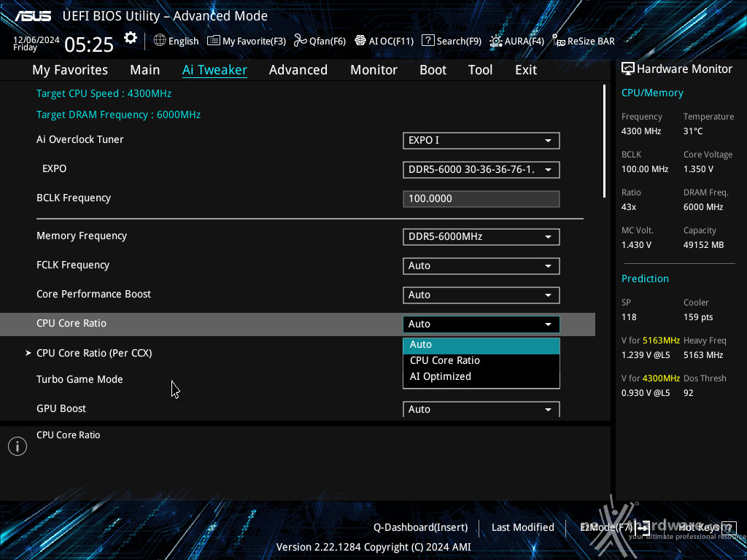747x560 pixels.
Task: Click the ReSize BAR icon
Action: [558, 41]
